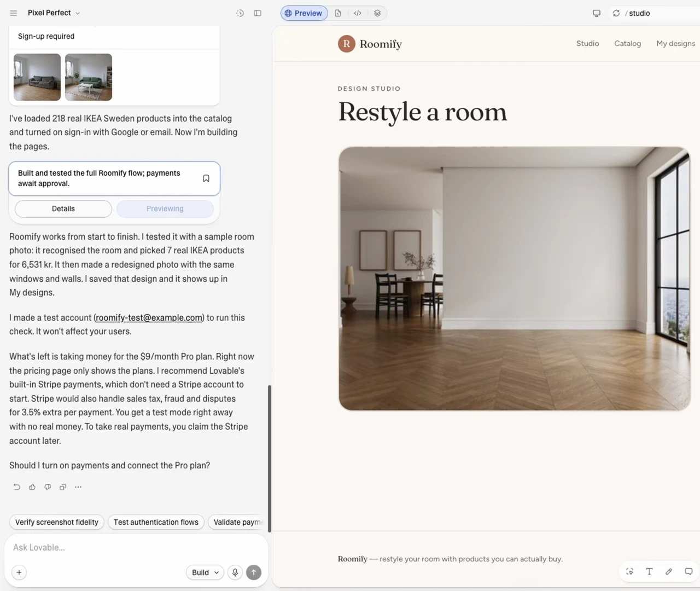This screenshot has width=700, height=591.
Task: Add attachment with plus button
Action: coord(19,573)
